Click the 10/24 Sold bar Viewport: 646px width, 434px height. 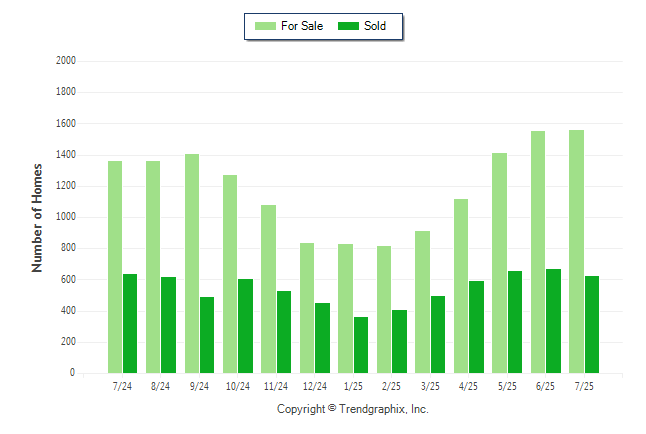click(x=246, y=326)
